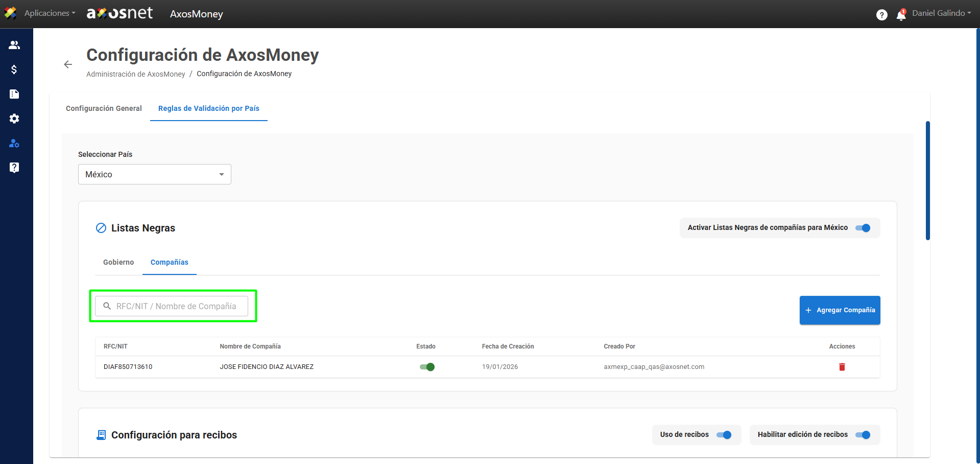
Task: Focus the RFC/NIT company search field
Action: coord(172,306)
